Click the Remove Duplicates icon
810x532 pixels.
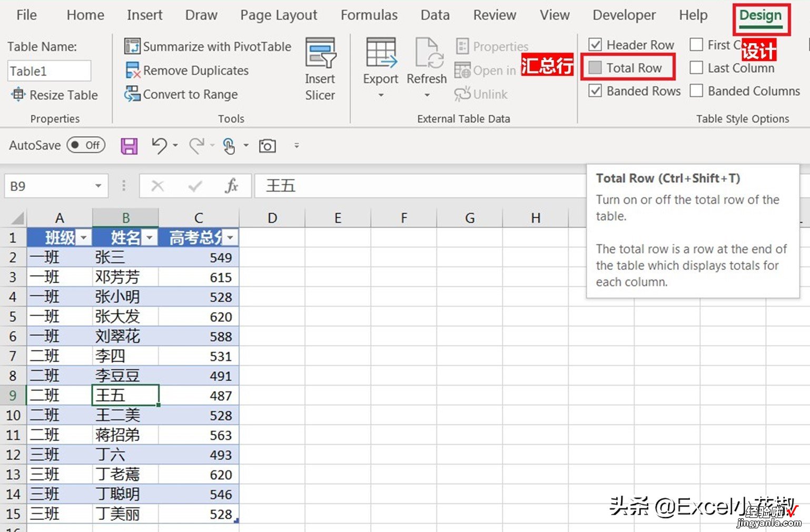pos(132,70)
